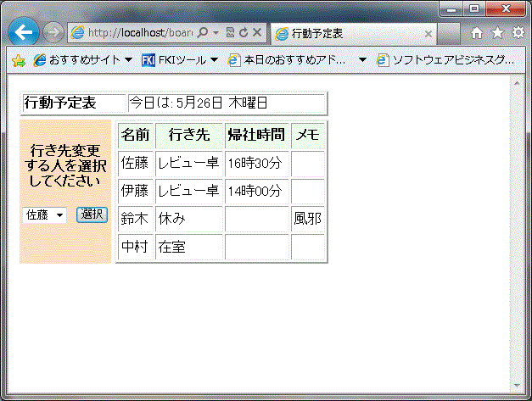Click the 在室 destination cell

point(189,247)
